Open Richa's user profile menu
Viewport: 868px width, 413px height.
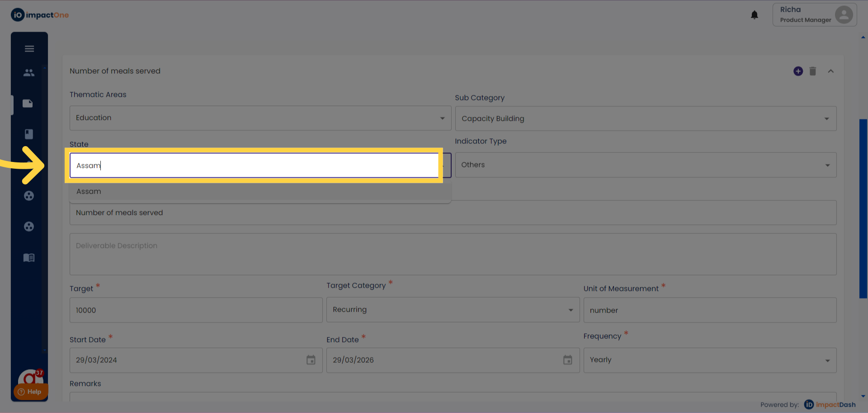tap(814, 15)
